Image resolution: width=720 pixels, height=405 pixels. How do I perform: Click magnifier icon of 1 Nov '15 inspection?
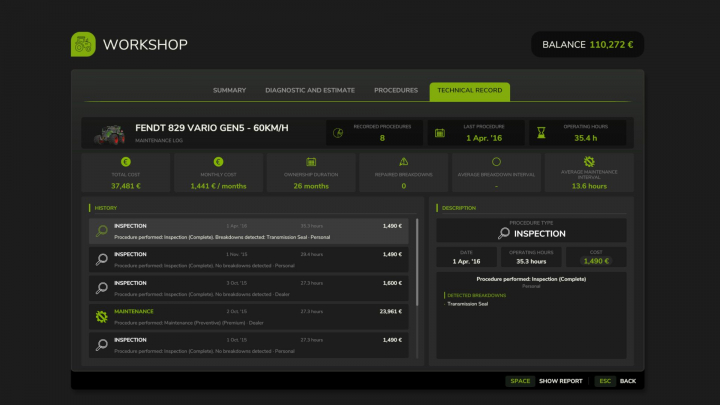(101, 259)
